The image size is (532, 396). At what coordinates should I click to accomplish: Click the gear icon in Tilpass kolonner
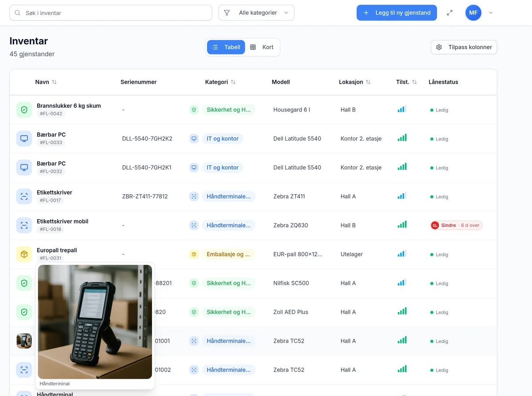point(439,47)
